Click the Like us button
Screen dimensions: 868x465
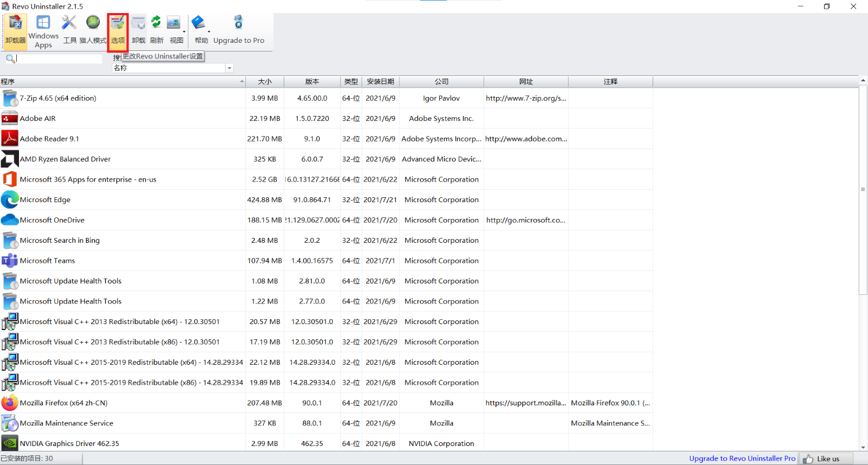[x=826, y=458]
